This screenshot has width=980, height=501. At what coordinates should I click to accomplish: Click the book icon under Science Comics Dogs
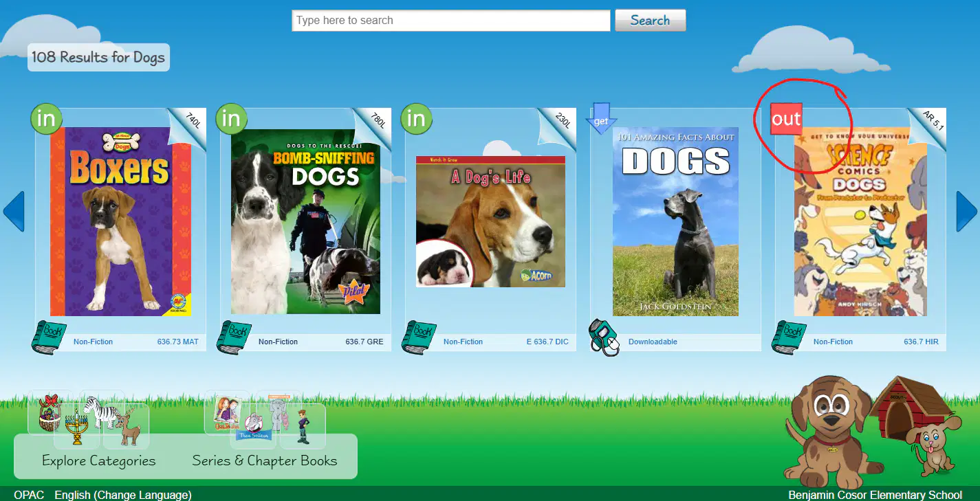[x=789, y=337]
